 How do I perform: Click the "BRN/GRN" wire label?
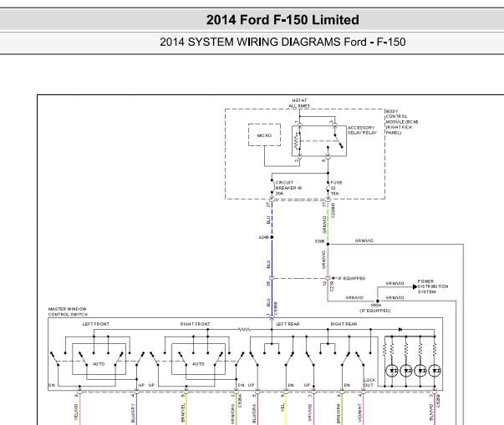(339, 413)
